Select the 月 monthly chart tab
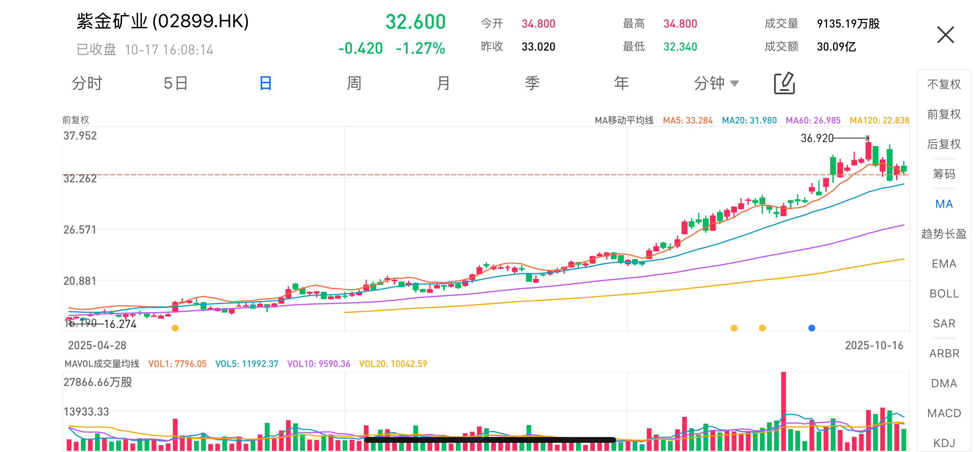This screenshot has height=452, width=980. pyautogui.click(x=443, y=83)
